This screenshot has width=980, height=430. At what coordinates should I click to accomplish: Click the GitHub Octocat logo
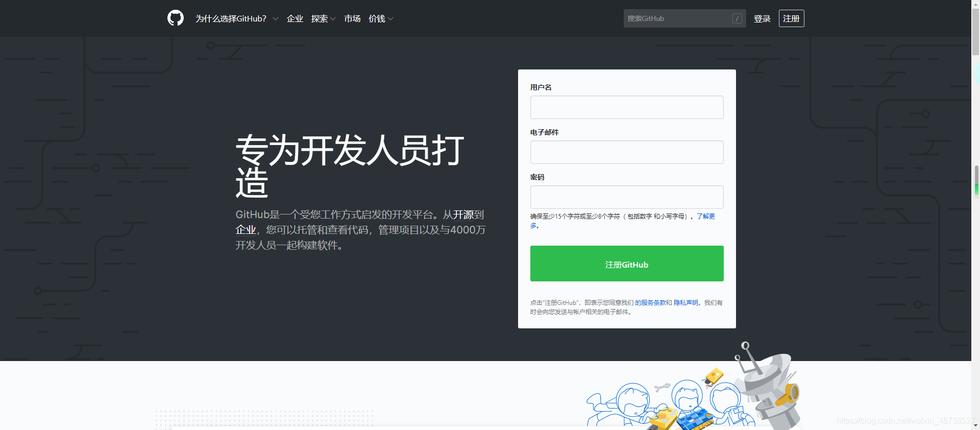[176, 18]
